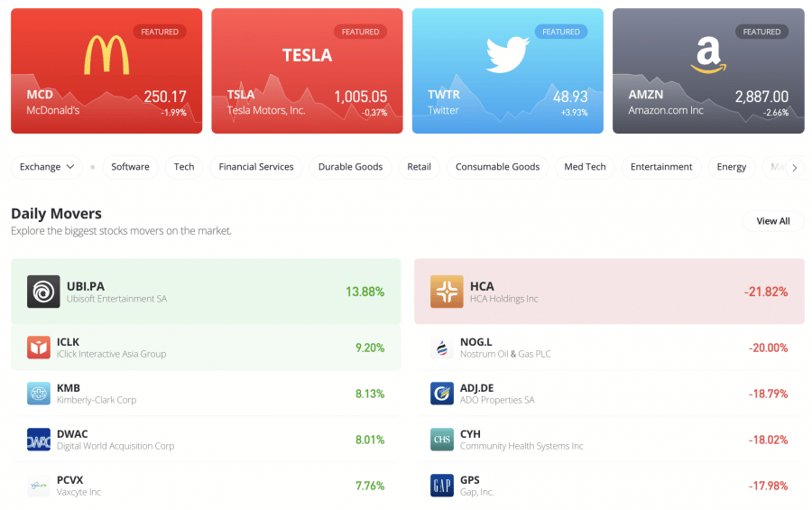Open the PCVX ticker link
Screen dimensions: 812x510
(x=69, y=480)
